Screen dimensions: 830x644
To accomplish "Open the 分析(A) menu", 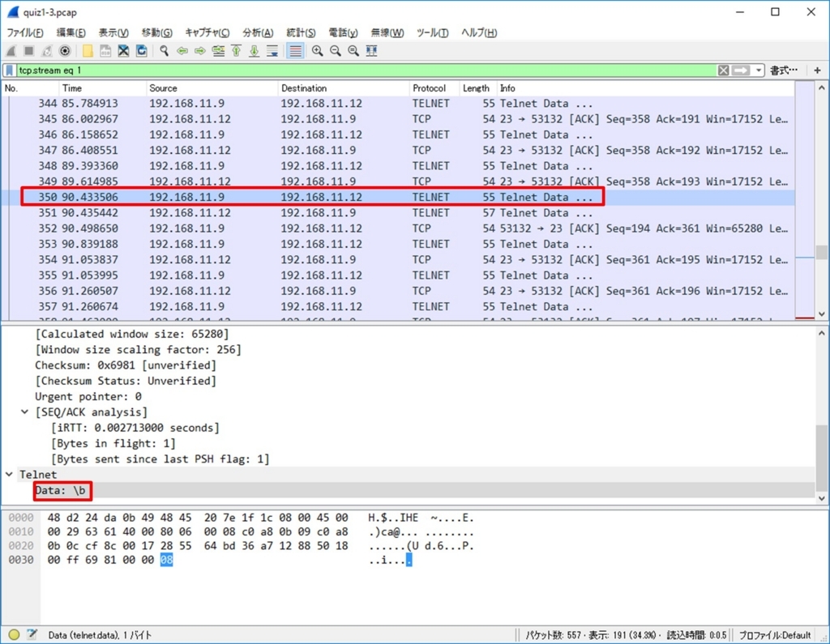I will coord(258,33).
